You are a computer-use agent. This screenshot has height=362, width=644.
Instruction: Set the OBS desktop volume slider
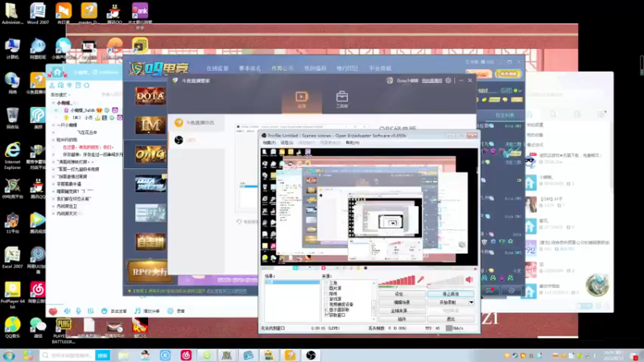click(x=445, y=280)
